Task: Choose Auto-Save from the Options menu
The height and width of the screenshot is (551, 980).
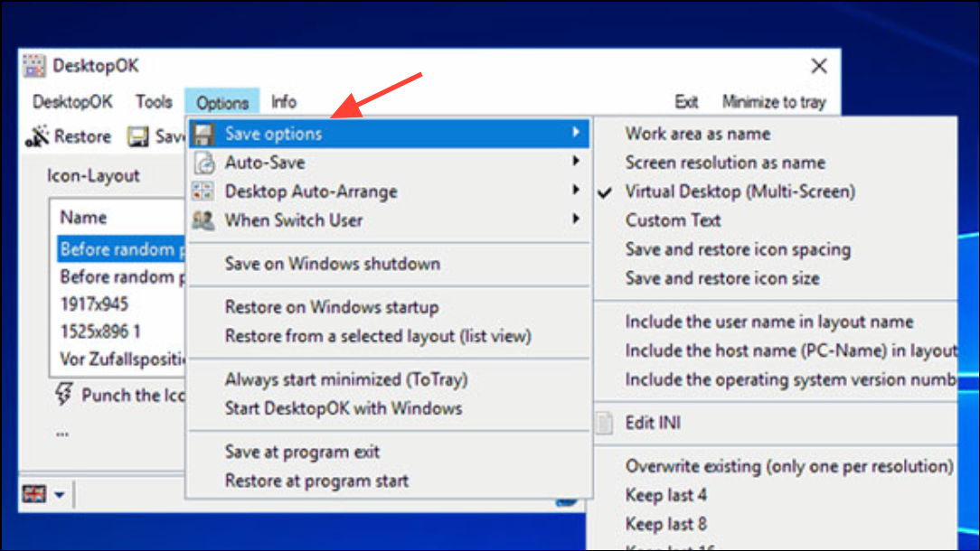Action: 389,163
